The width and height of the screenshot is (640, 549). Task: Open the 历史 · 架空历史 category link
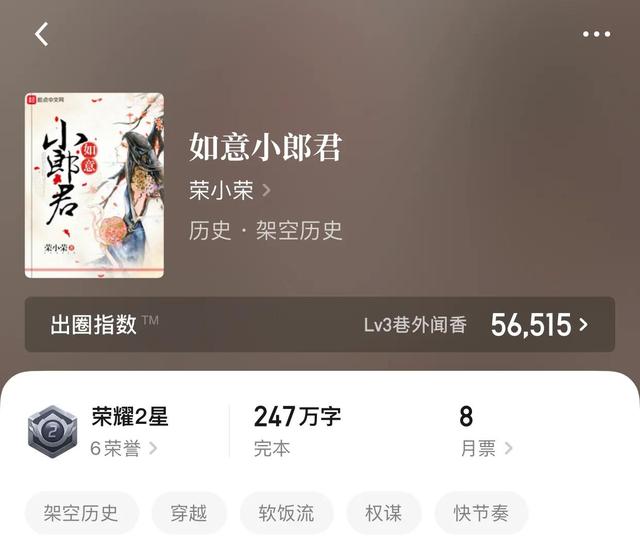265,231
